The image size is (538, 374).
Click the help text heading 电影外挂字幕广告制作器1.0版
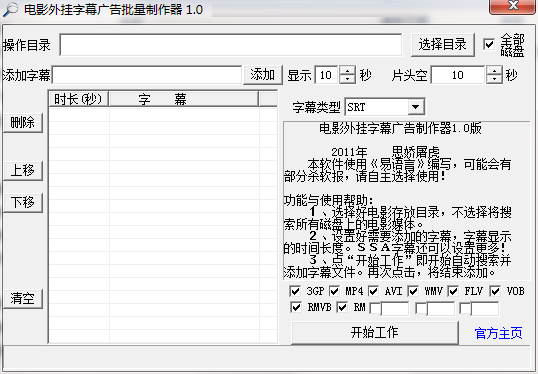[400, 128]
